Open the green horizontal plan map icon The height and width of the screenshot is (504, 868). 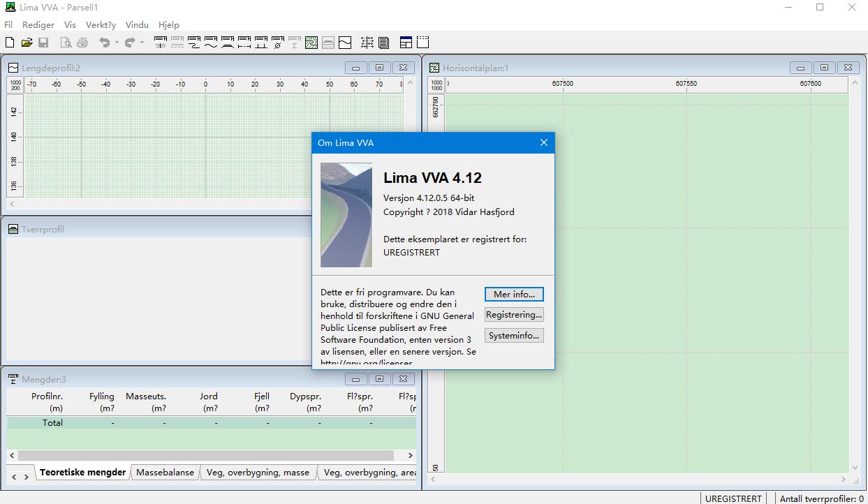[311, 43]
